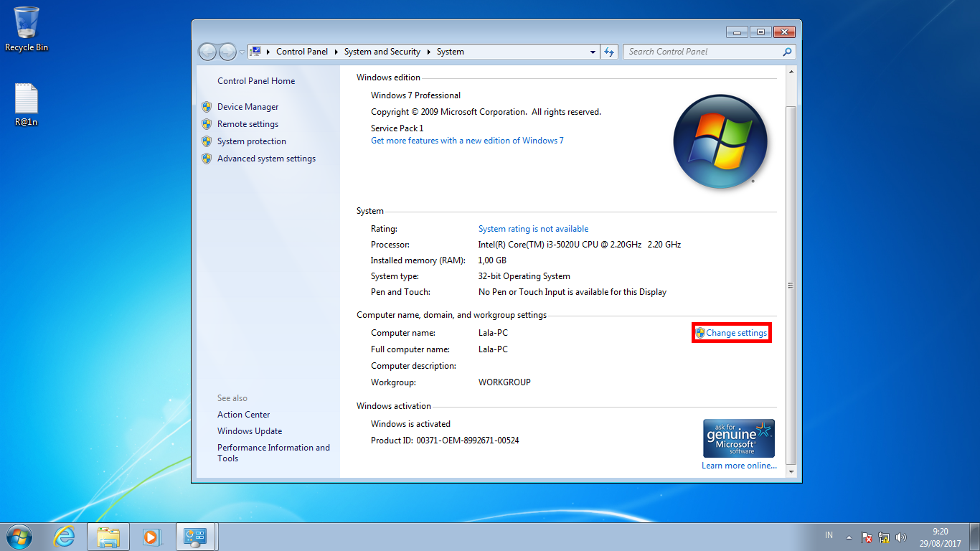Image resolution: width=980 pixels, height=551 pixels.
Task: Open Remote settings with the shield icon
Action: (x=248, y=123)
